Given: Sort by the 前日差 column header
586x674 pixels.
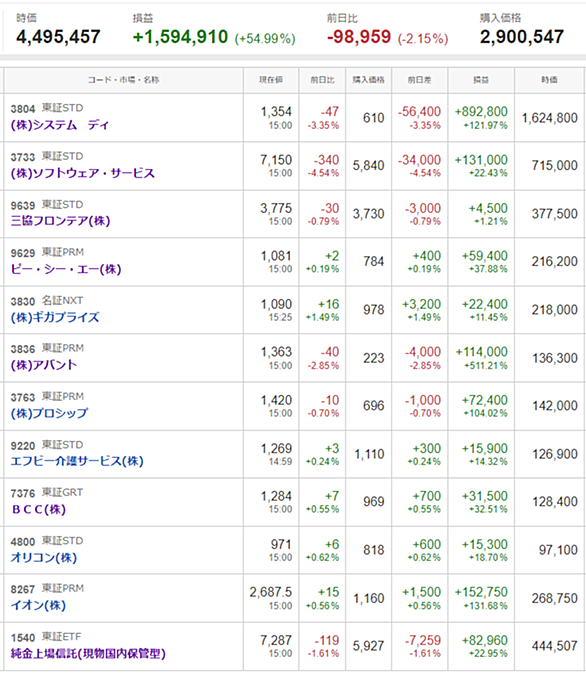Looking at the screenshot, I should (419, 80).
